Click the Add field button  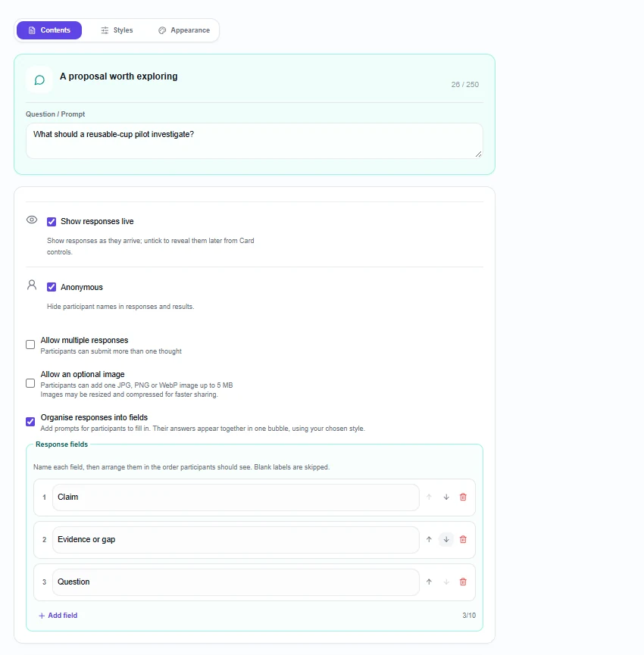pyautogui.click(x=58, y=616)
